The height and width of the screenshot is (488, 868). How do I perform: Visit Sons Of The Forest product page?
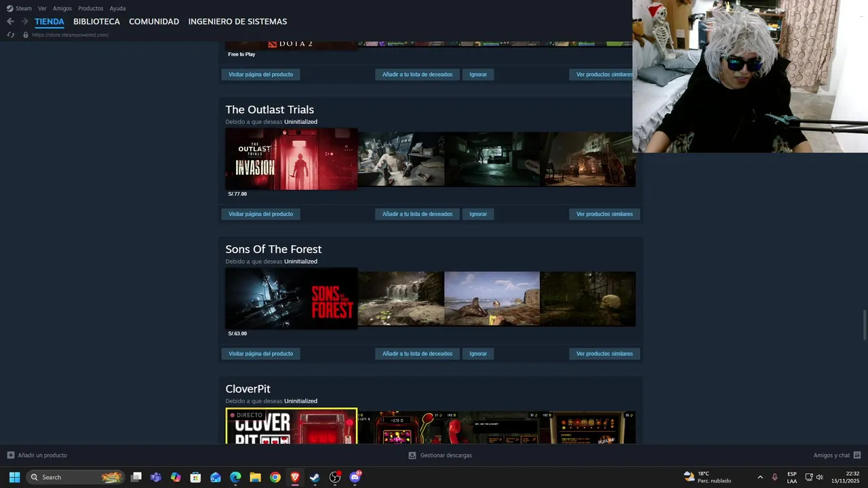[260, 354]
